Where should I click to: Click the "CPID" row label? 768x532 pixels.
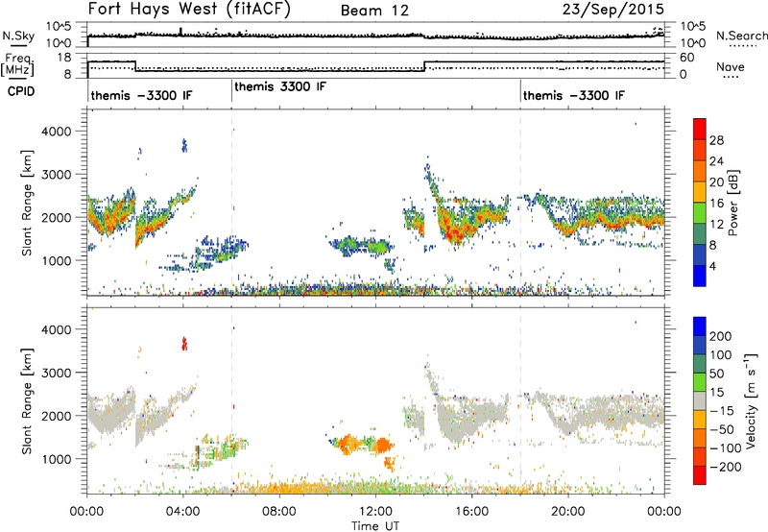[x=21, y=91]
